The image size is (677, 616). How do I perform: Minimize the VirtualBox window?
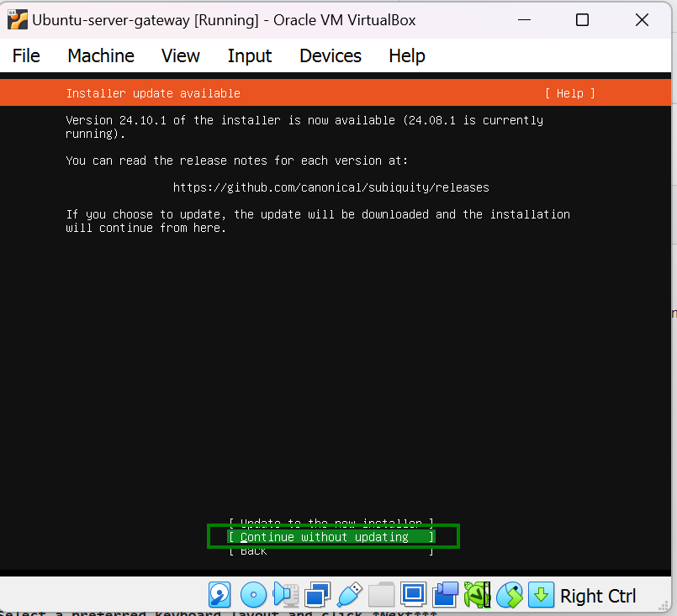point(524,20)
